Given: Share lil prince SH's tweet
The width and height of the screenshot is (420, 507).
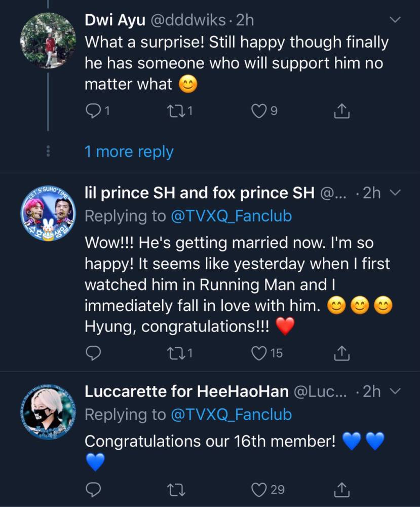Looking at the screenshot, I should pyautogui.click(x=342, y=352).
